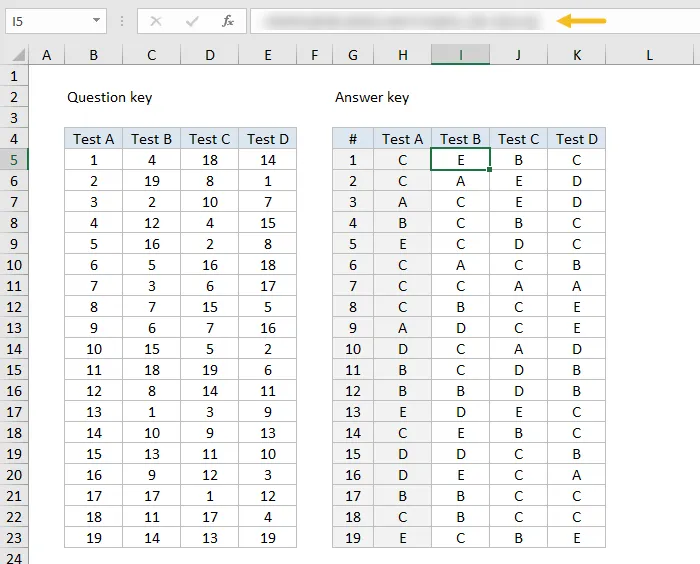Select column I header
The image size is (700, 564).
[461, 56]
